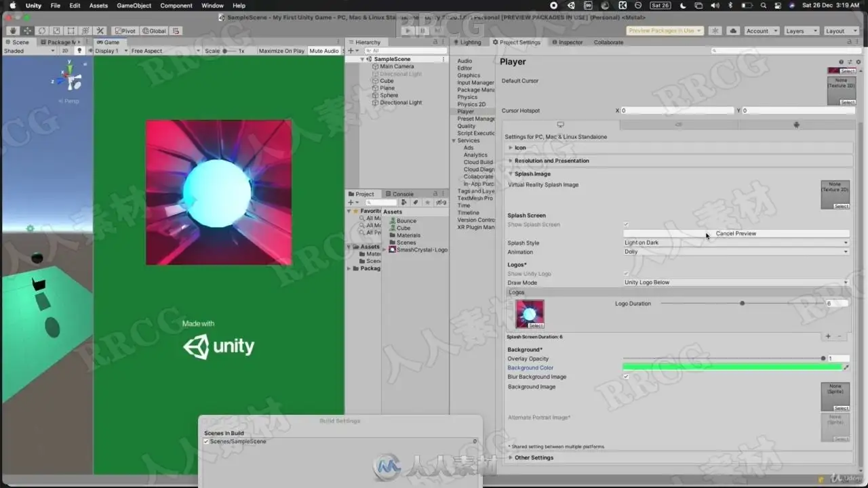This screenshot has height=488, width=868.
Task: Open the Layout dropdown
Action: click(x=840, y=30)
